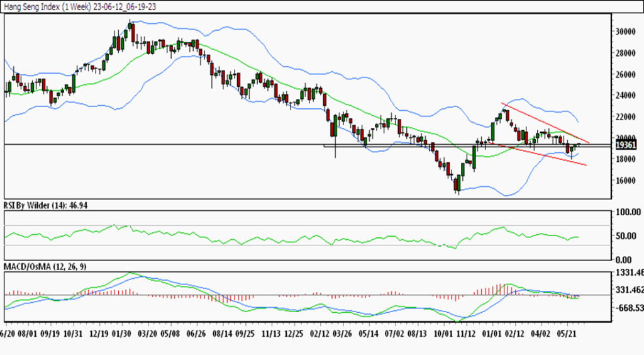Click the 09/19 date axis label
Viewport: 644px width, 355px height.
tap(50, 333)
